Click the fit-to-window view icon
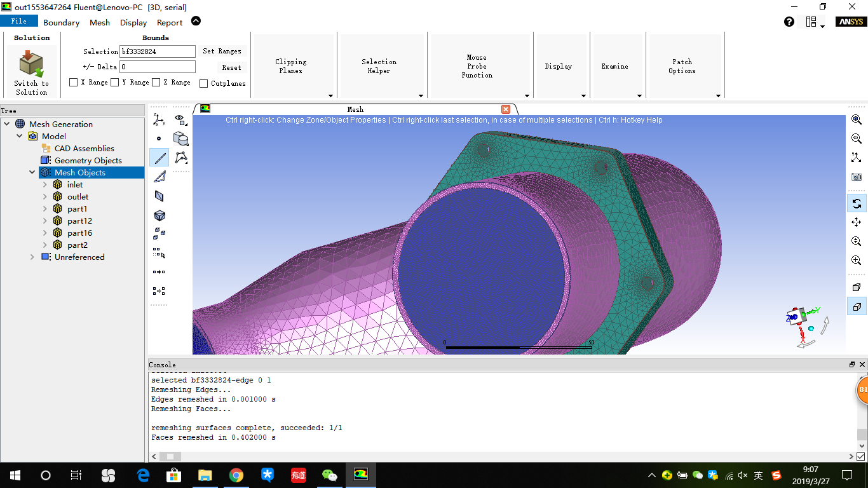 (857, 158)
